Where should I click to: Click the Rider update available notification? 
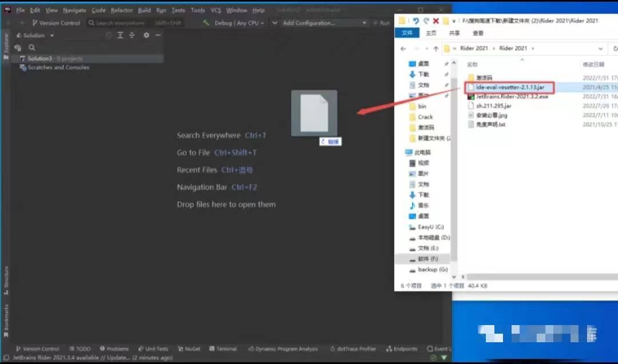(93, 358)
